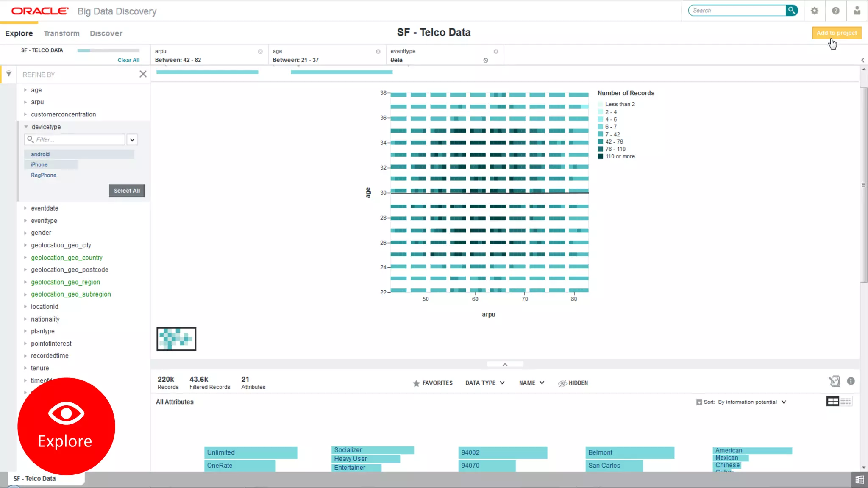Open the settings gear icon
The height and width of the screenshot is (488, 868).
tap(814, 11)
